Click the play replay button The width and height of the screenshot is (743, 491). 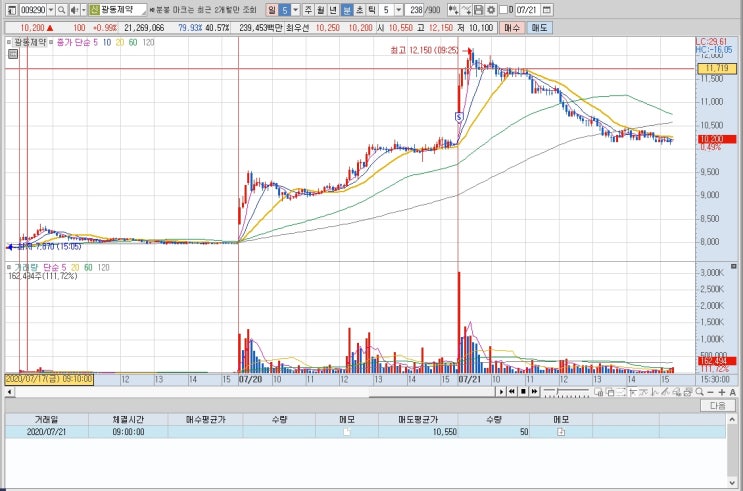(x=501, y=392)
